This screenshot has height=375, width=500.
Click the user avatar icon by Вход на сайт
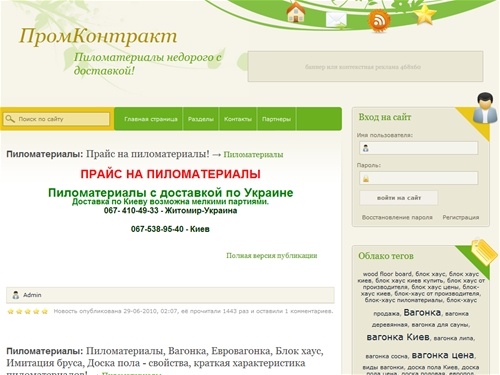(x=485, y=108)
